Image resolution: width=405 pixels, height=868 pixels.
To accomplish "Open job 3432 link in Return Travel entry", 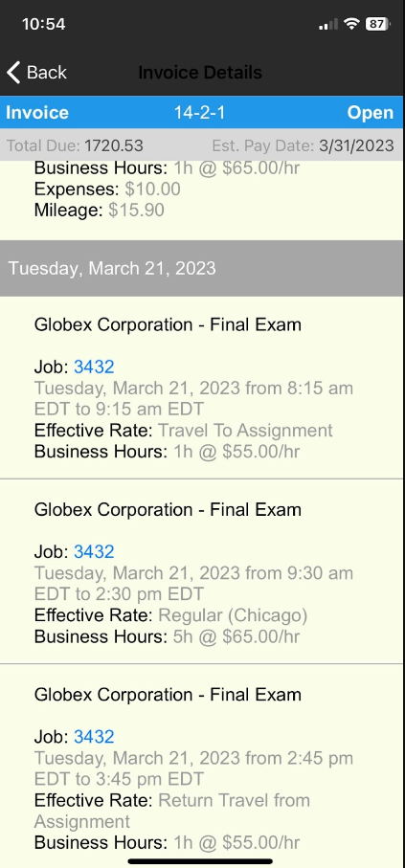I will point(94,736).
